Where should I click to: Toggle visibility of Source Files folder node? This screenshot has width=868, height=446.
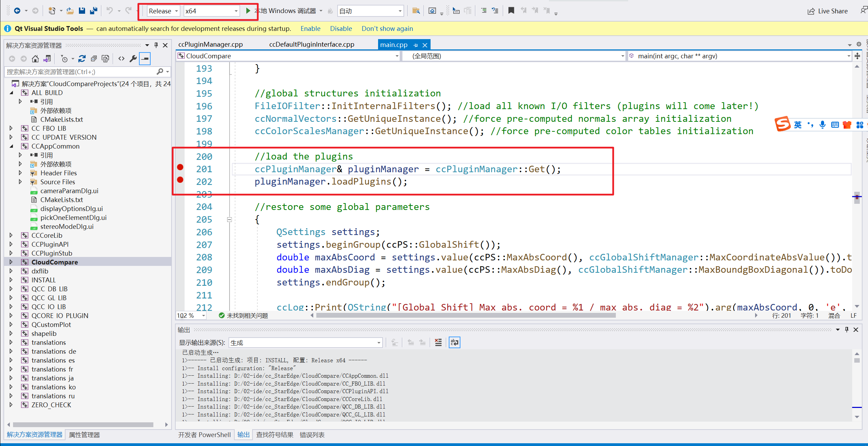20,181
